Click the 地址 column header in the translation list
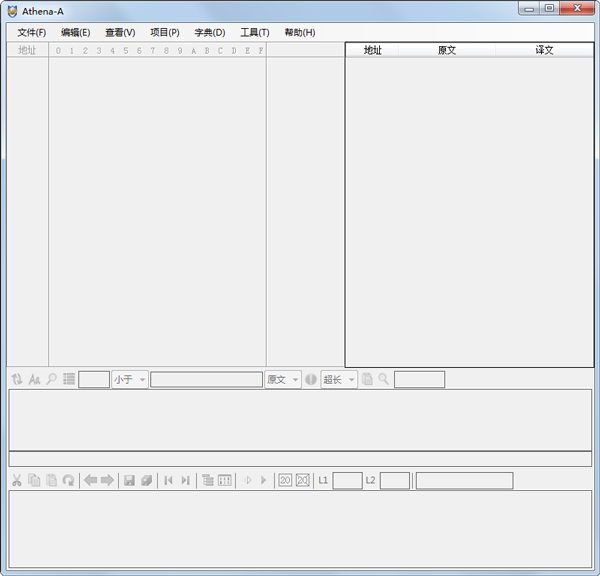Screen dimensions: 600x576 click(x=372, y=50)
